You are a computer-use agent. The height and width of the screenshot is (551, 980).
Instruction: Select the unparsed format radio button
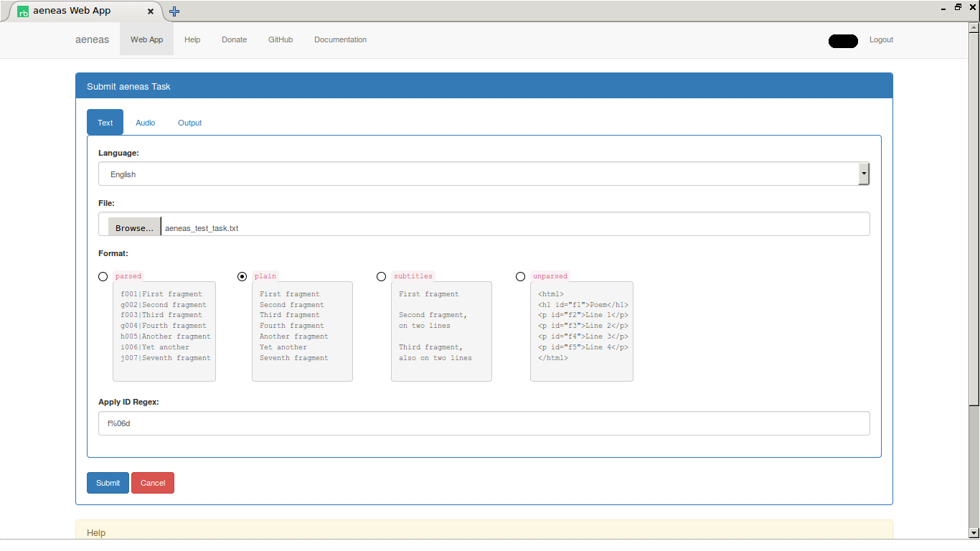click(x=520, y=276)
